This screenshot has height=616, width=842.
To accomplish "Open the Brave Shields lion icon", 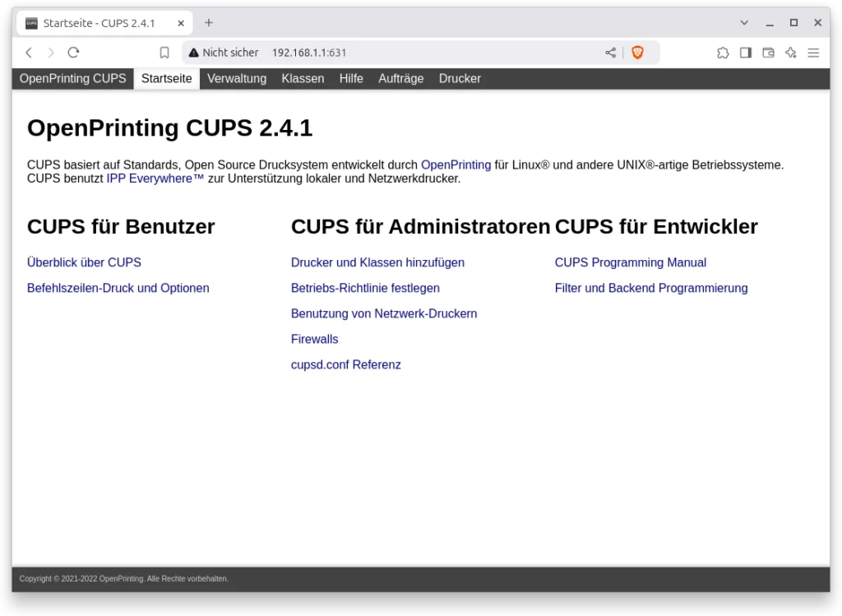I will [637, 53].
